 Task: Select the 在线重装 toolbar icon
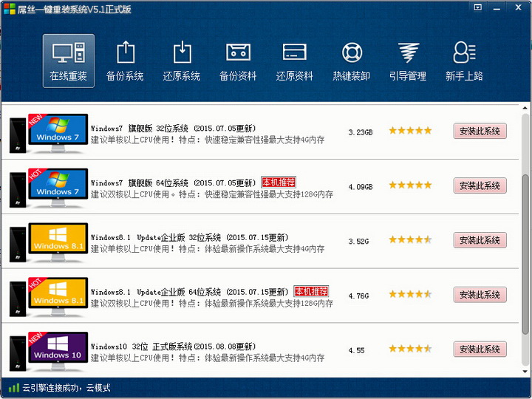(x=69, y=61)
